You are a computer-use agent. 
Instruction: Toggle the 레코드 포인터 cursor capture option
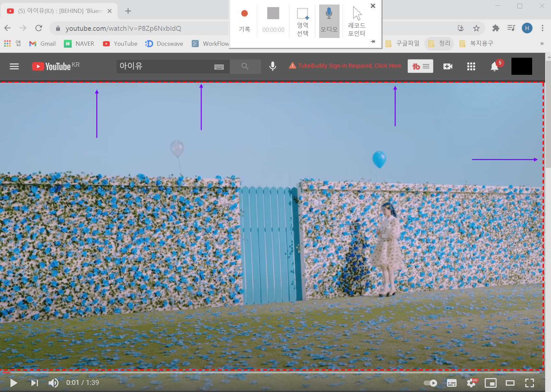point(357,21)
